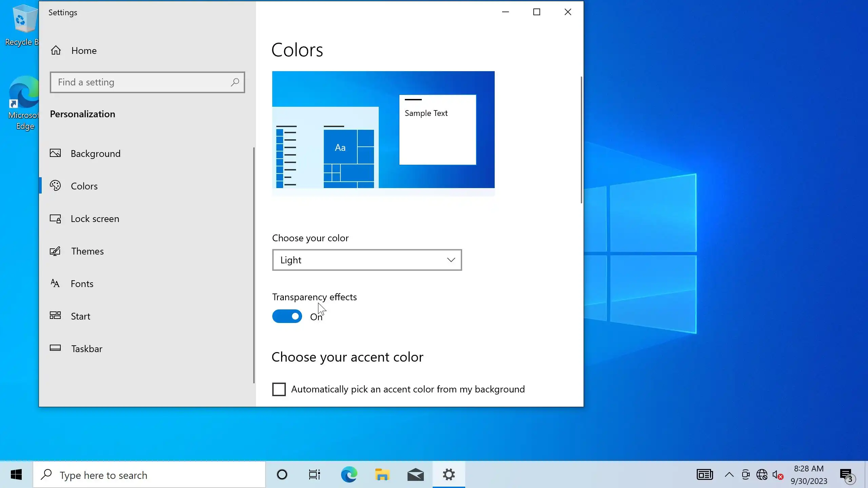Open the Windows Start menu
Screen dimensions: 868x488
click(16, 475)
